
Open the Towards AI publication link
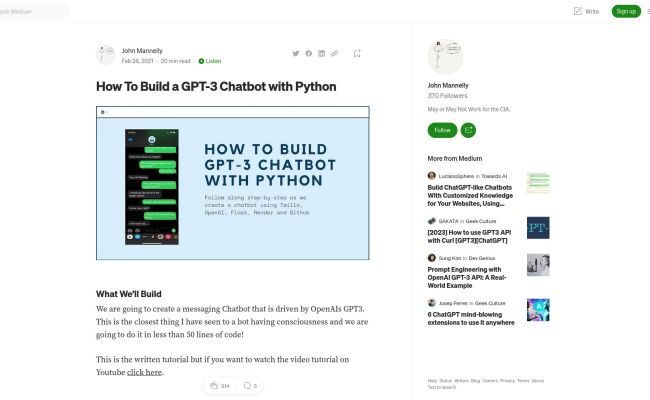[494, 176]
